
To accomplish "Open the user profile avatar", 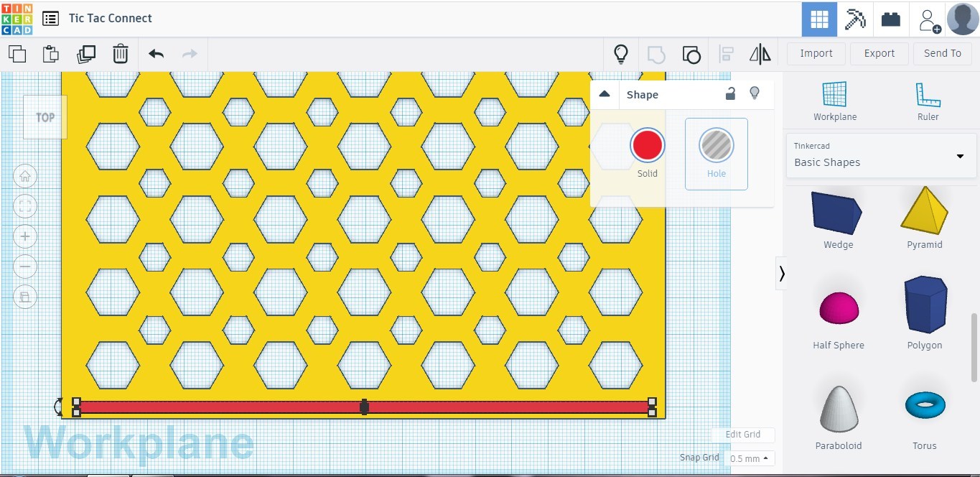I will tap(963, 19).
